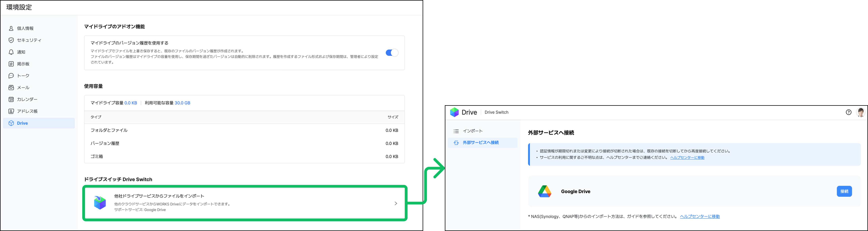
Task: Click the user profile avatar
Action: [861, 112]
